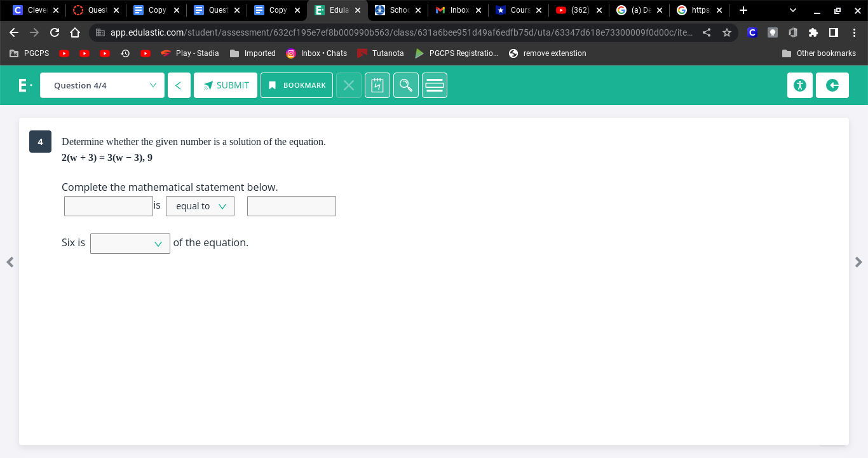Image resolution: width=868 pixels, height=458 pixels.
Task: Open the 'equal to' comparison dropdown
Action: point(200,206)
